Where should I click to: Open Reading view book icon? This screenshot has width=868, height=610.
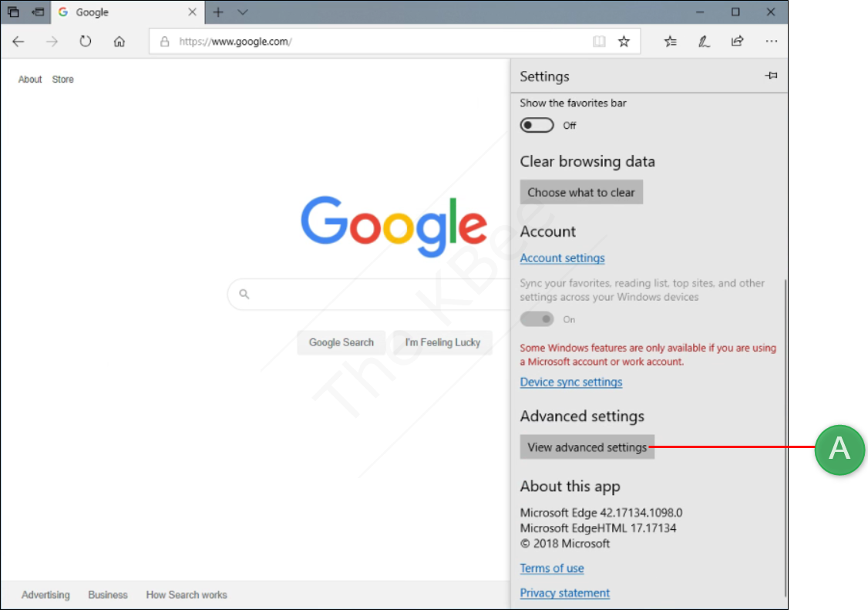point(599,42)
